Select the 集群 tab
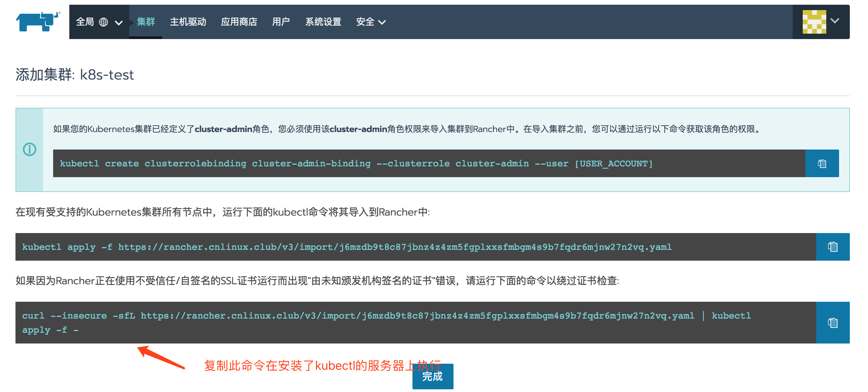Image resolution: width=868 pixels, height=392 pixels. pos(146,22)
